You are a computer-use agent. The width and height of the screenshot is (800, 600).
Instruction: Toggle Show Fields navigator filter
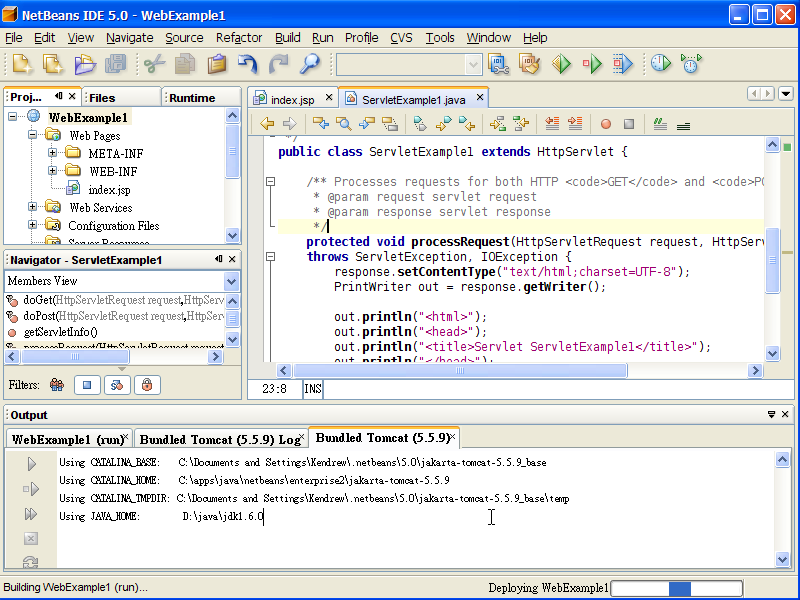(87, 385)
